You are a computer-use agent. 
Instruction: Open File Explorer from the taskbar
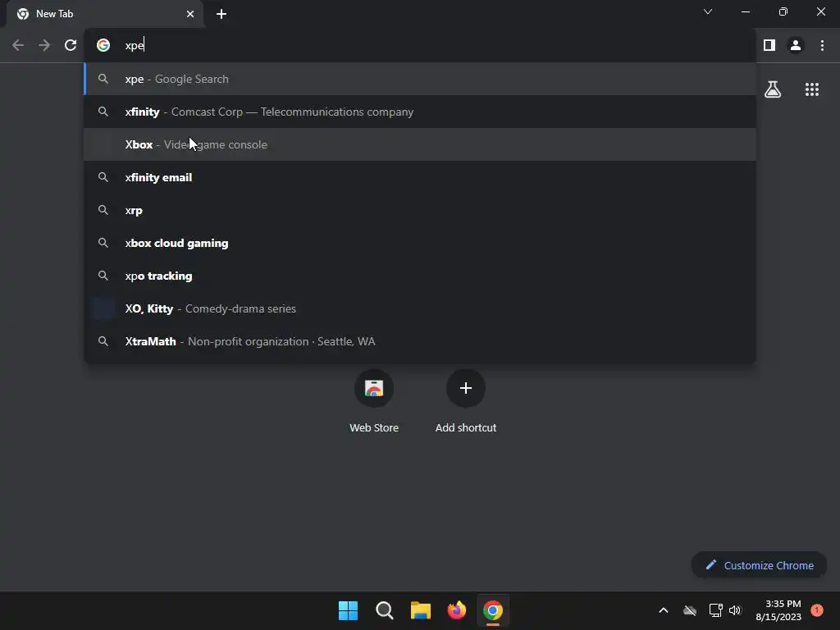pyautogui.click(x=421, y=610)
